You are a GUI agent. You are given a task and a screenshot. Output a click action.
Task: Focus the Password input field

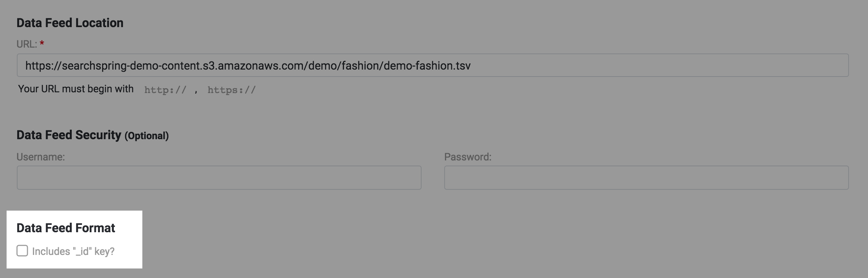point(646,178)
